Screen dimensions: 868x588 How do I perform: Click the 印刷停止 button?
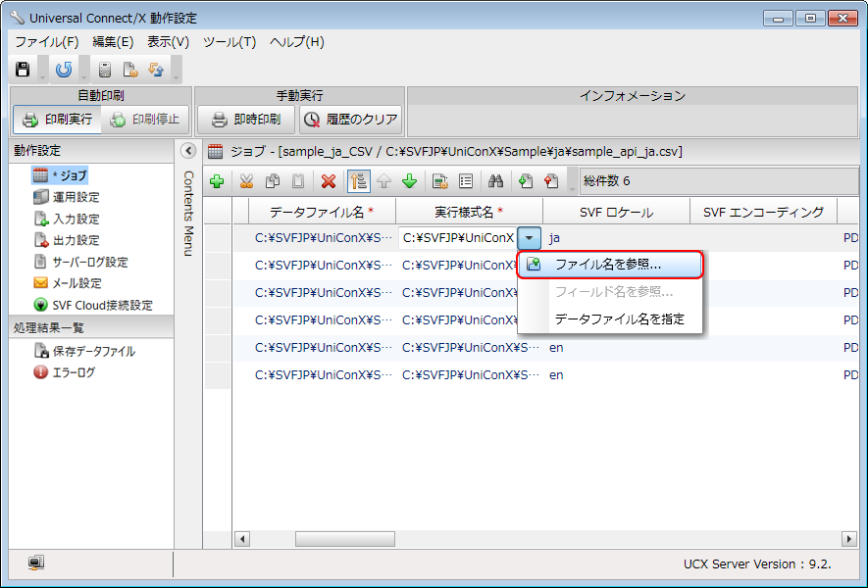pos(145,120)
